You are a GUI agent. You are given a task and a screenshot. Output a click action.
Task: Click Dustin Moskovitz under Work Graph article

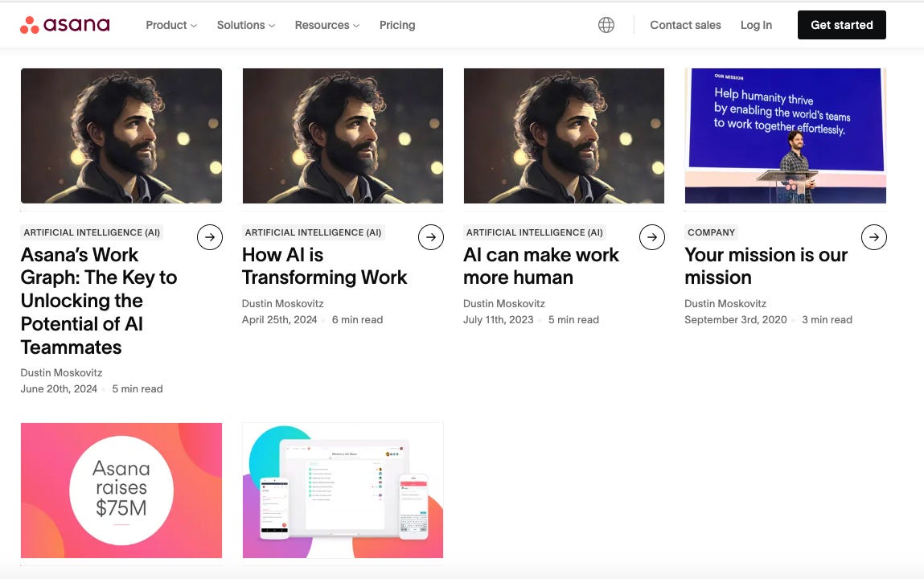click(x=61, y=373)
